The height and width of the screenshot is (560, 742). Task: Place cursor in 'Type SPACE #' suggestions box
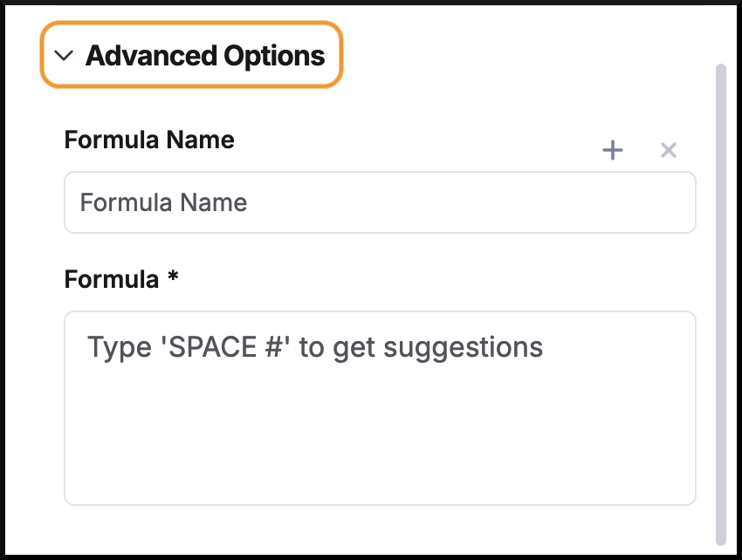tap(380, 408)
